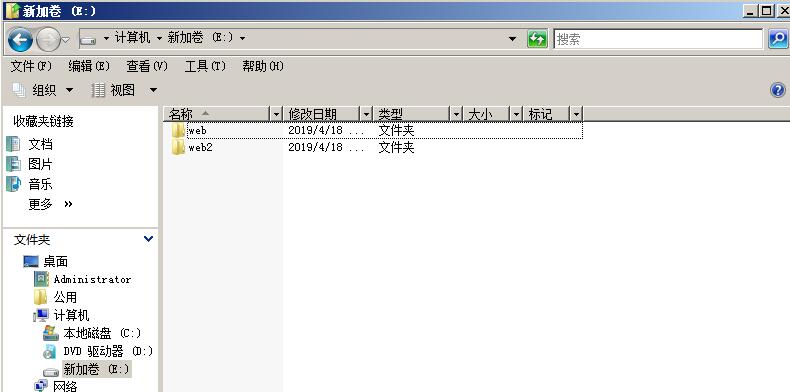
Task: Focus the 搜索 search input field
Action: click(x=658, y=39)
